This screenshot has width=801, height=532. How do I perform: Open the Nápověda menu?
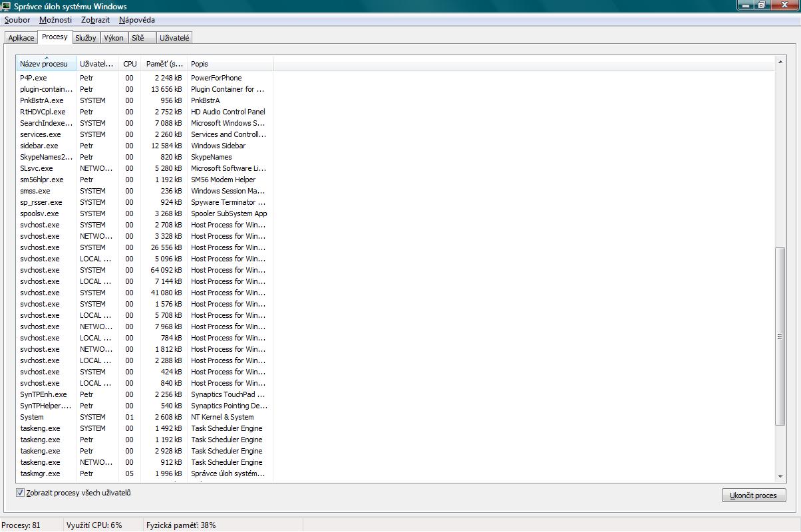pyautogui.click(x=137, y=20)
